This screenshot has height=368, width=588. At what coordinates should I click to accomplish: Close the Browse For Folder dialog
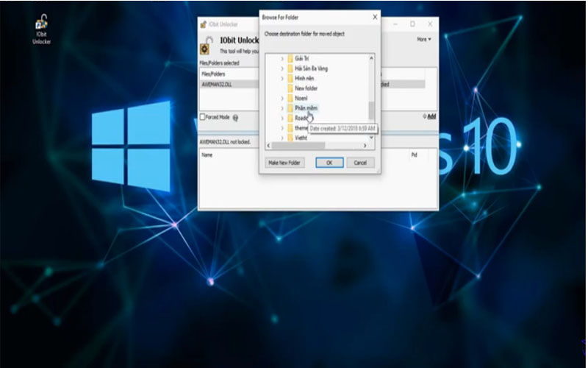(375, 17)
